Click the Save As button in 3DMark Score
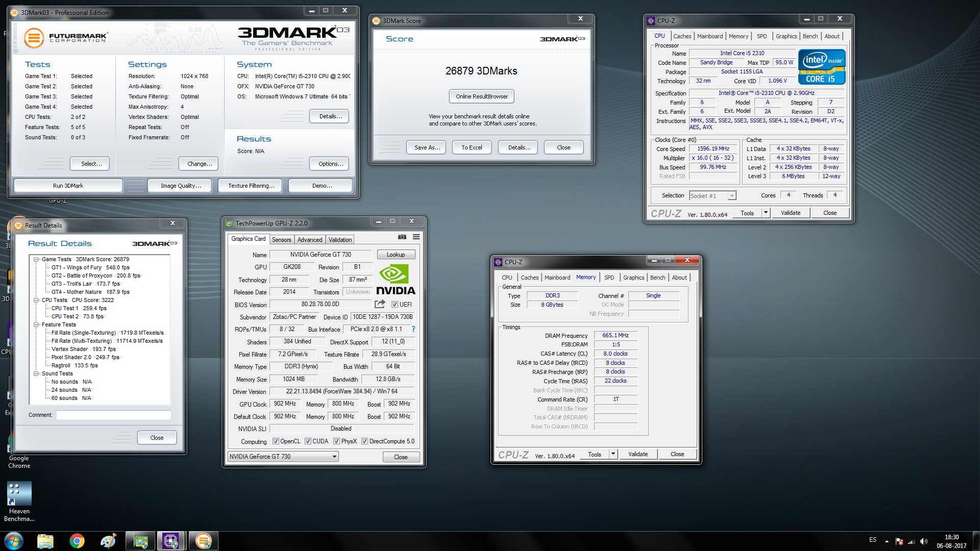Image resolution: width=980 pixels, height=551 pixels. coord(427,147)
